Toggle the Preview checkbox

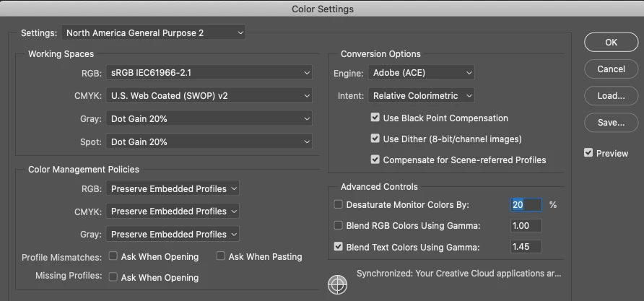[588, 153]
